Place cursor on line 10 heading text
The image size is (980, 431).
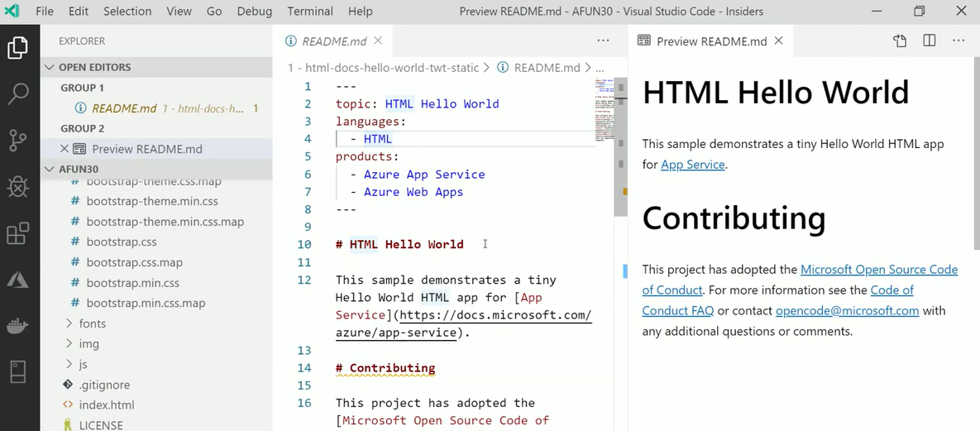pos(399,244)
